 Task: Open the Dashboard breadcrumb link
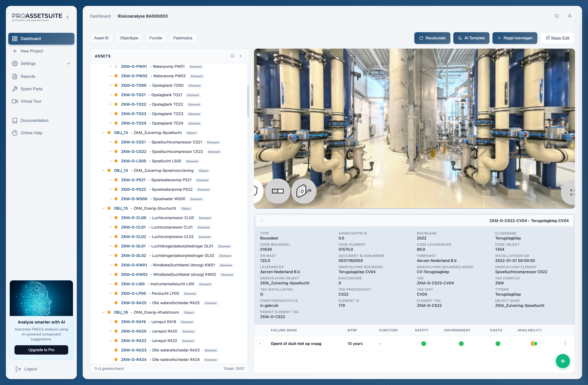pos(100,16)
